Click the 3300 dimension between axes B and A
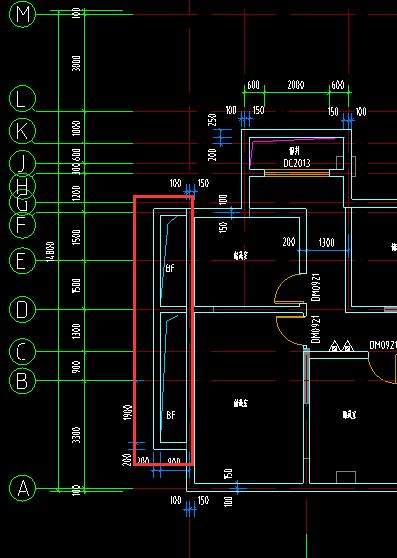Viewport: 397px width, 558px height. [x=76, y=435]
